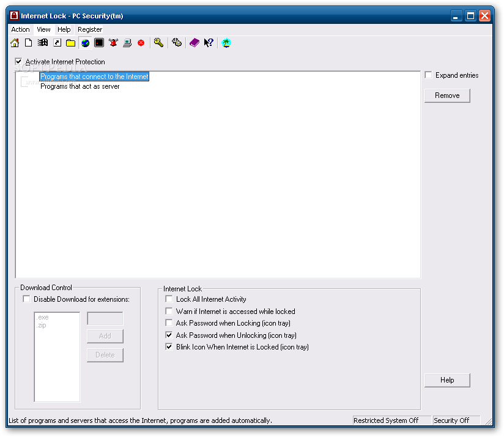Select Programs that act as server
This screenshot has width=504, height=437.
coord(80,86)
